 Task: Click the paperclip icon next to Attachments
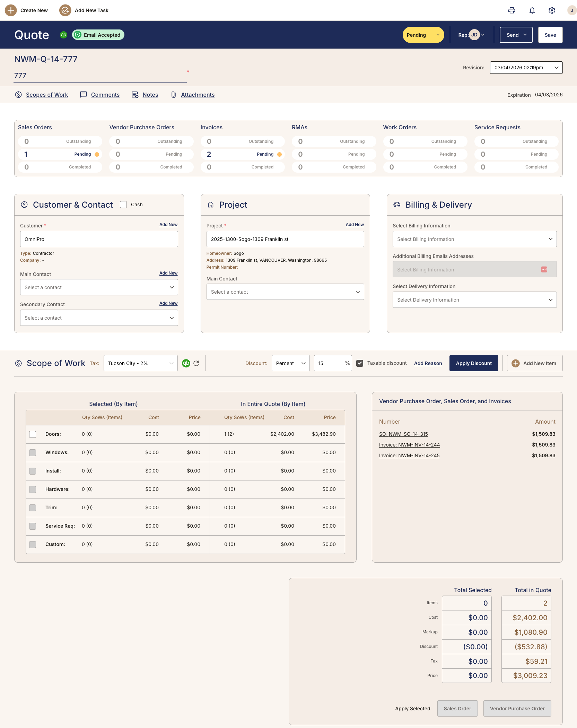173,95
